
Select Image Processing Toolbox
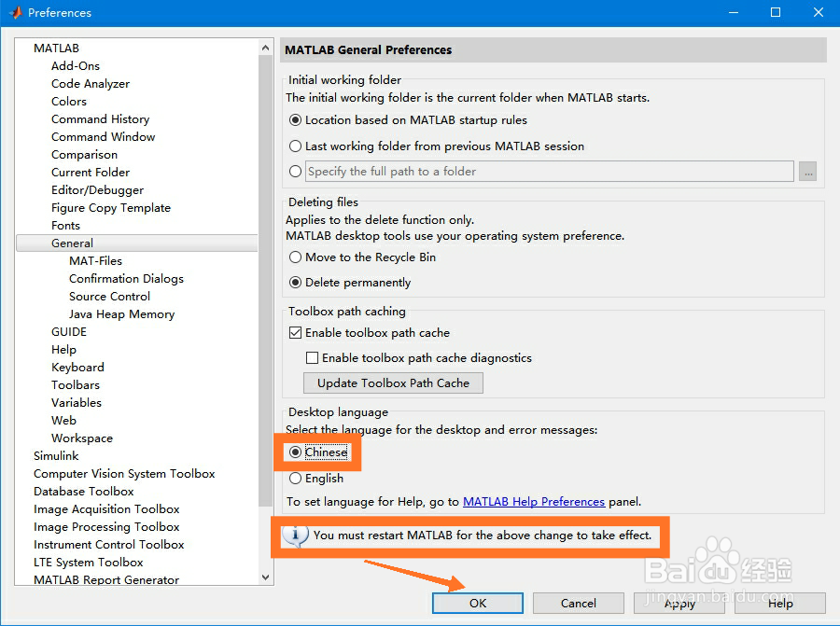106,527
